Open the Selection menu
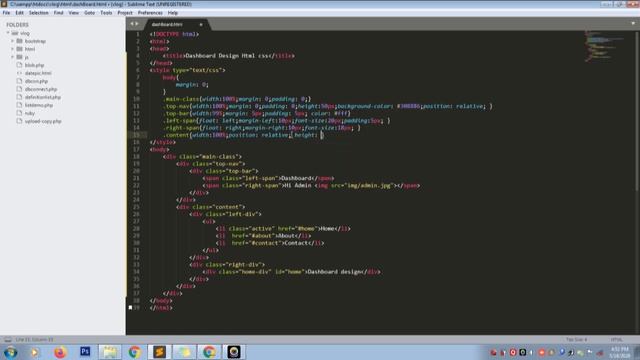The image size is (640, 360). pos(38,13)
